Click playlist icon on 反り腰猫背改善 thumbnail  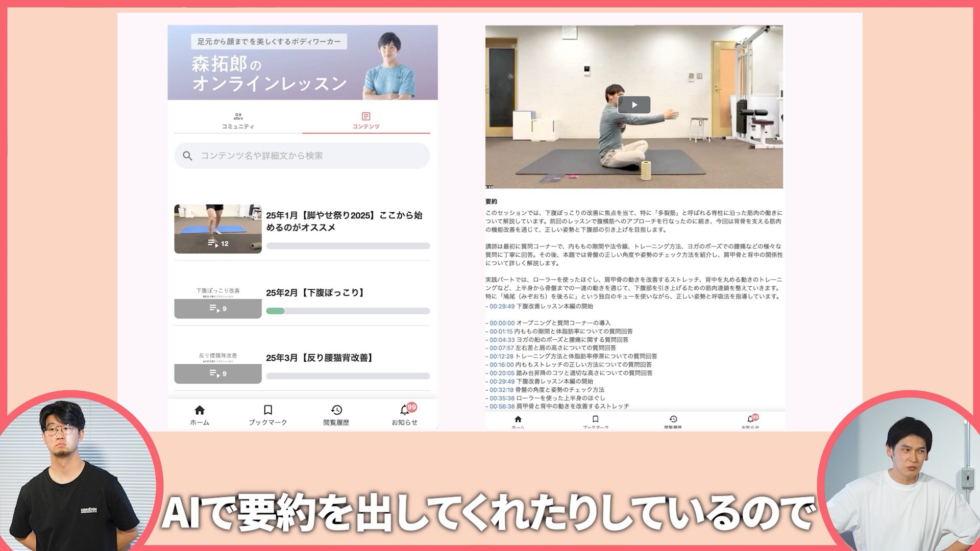[214, 373]
